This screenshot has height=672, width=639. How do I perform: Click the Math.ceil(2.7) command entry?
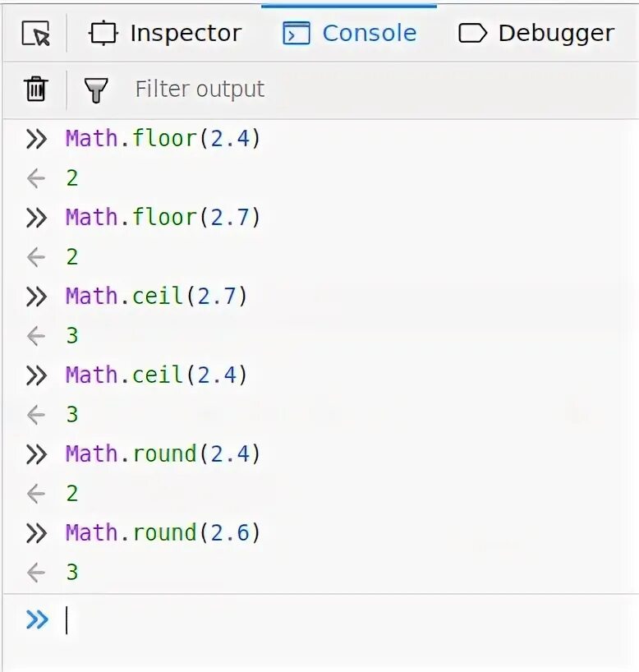click(156, 297)
